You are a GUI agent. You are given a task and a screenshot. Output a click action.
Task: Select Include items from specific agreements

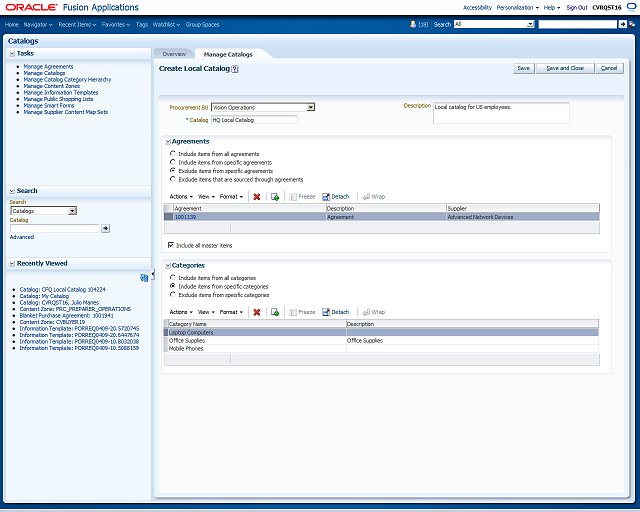[x=173, y=162]
